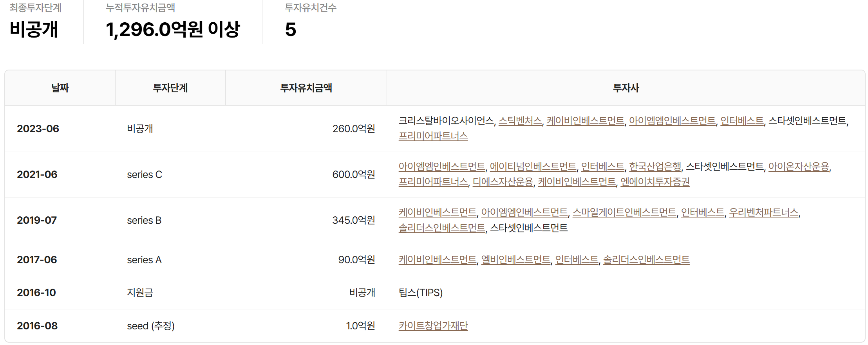The image size is (868, 345).
Task: Open the 디에스자산운용 investor page
Action: click(503, 182)
